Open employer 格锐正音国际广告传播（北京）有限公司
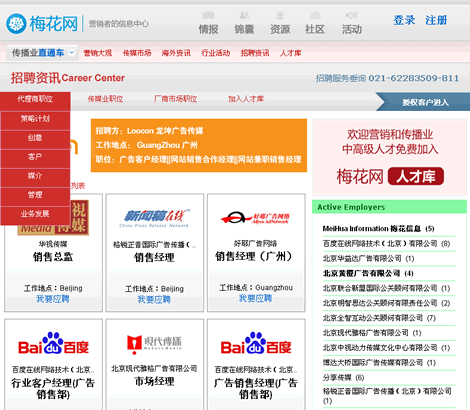The width and height of the screenshot is (470, 410). click(x=387, y=395)
